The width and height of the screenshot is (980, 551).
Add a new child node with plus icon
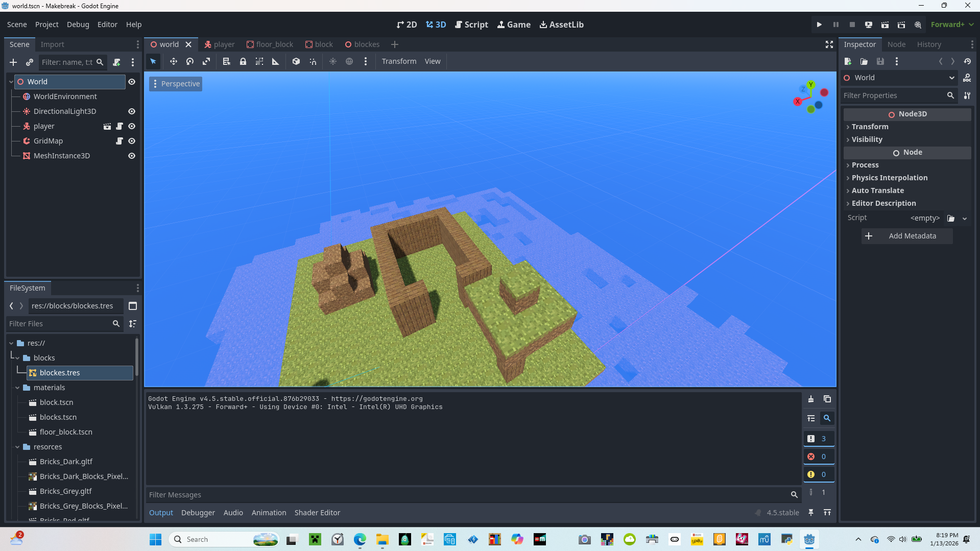click(x=13, y=62)
